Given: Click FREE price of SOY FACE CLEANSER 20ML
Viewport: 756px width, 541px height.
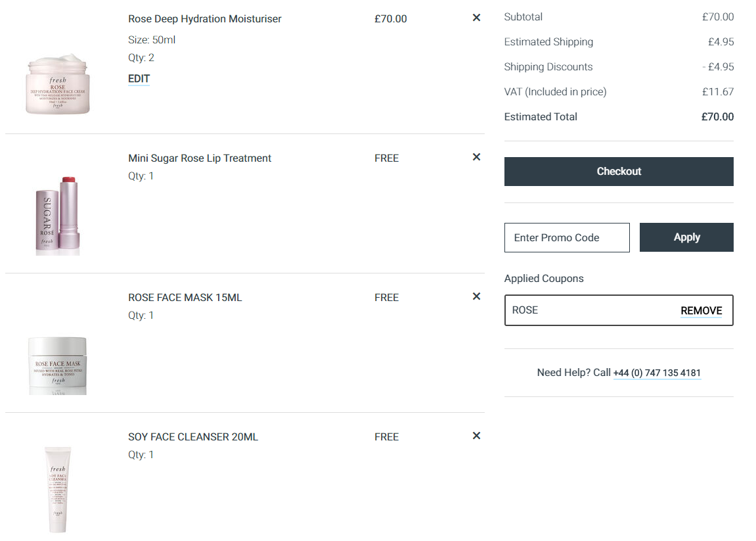Looking at the screenshot, I should tap(386, 437).
